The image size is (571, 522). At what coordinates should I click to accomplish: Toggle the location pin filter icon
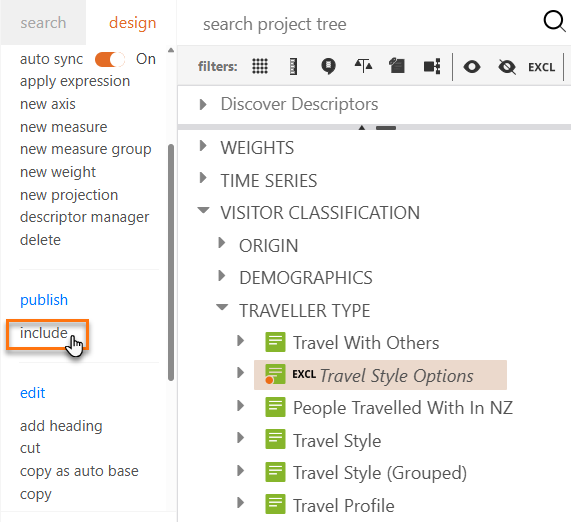[328, 66]
